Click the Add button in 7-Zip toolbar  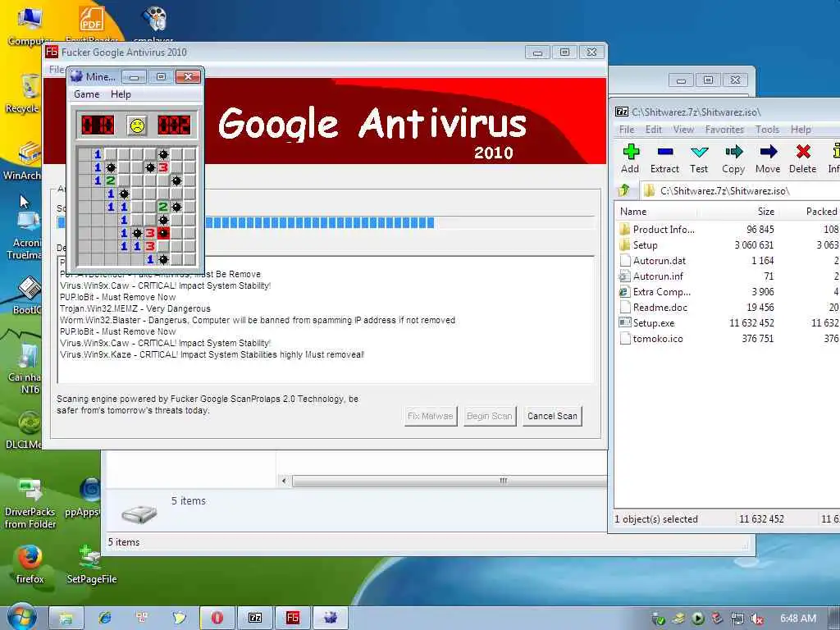(631, 158)
